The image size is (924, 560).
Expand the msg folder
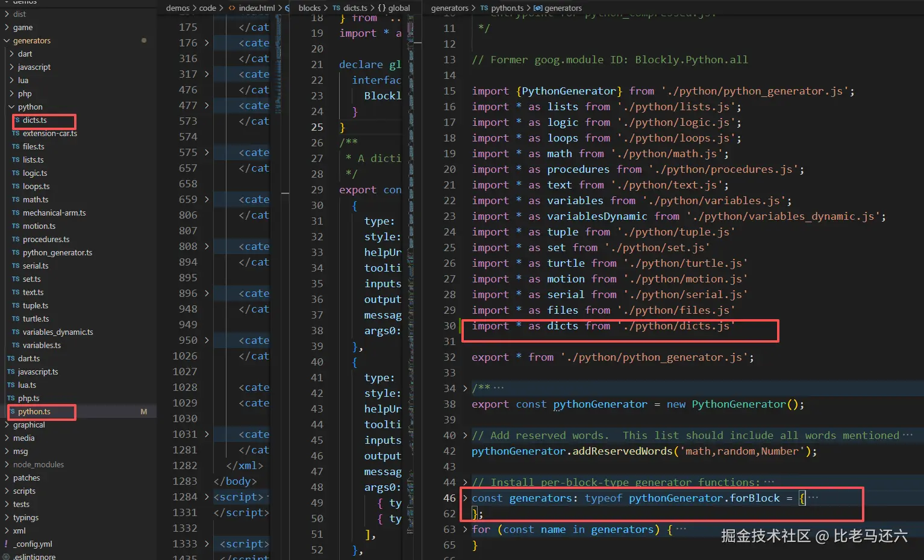click(x=7, y=452)
